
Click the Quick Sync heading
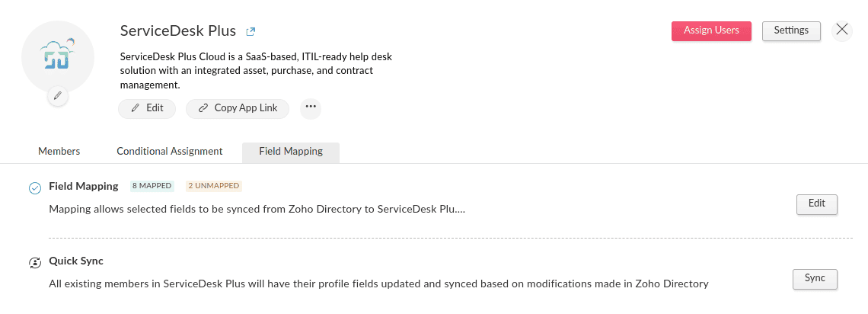coord(76,261)
